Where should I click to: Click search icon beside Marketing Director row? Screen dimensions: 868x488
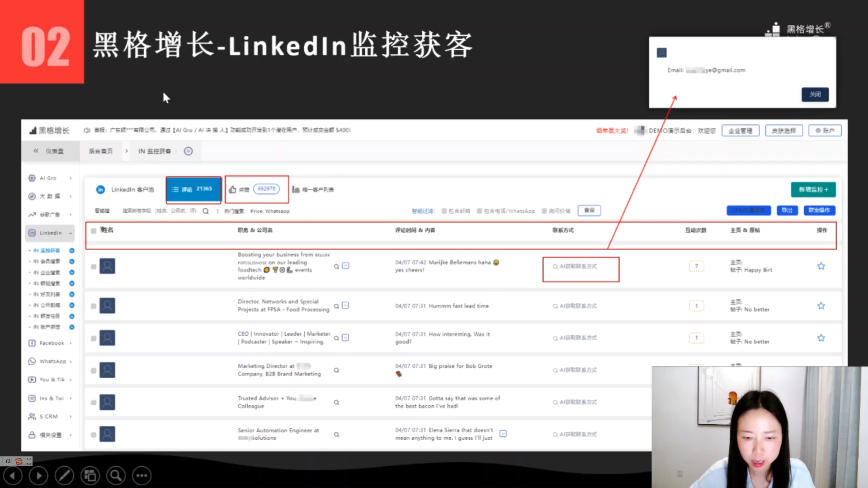click(336, 370)
